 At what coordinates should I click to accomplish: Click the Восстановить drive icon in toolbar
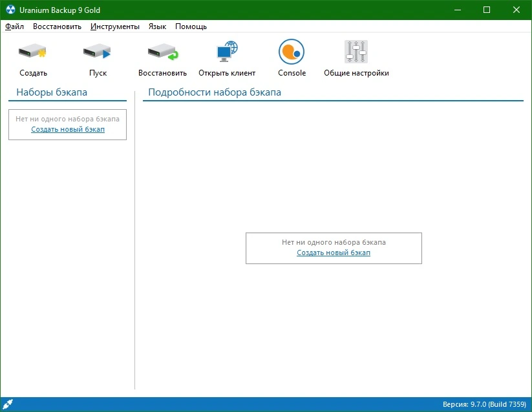pos(163,52)
